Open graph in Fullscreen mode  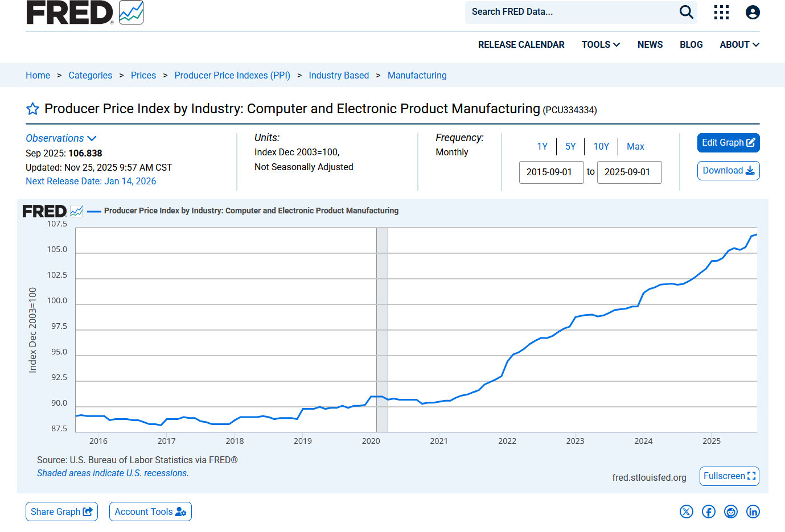coord(729,476)
